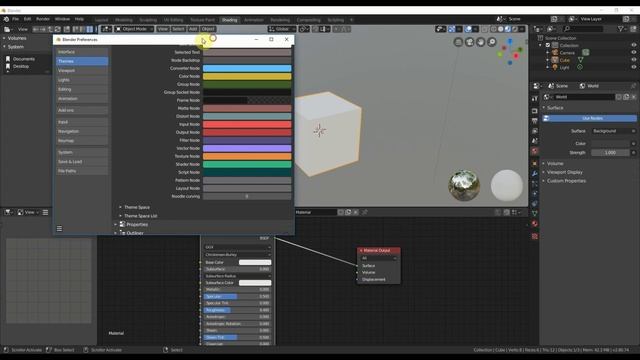
Task: Expand the Custom Properties panel
Action: (566, 181)
